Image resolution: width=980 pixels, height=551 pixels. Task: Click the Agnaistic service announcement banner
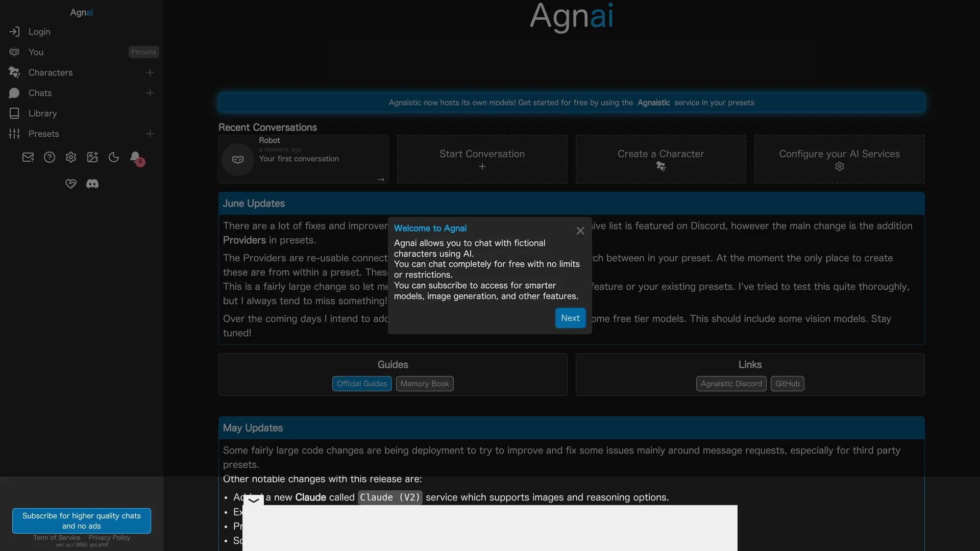pos(571,103)
